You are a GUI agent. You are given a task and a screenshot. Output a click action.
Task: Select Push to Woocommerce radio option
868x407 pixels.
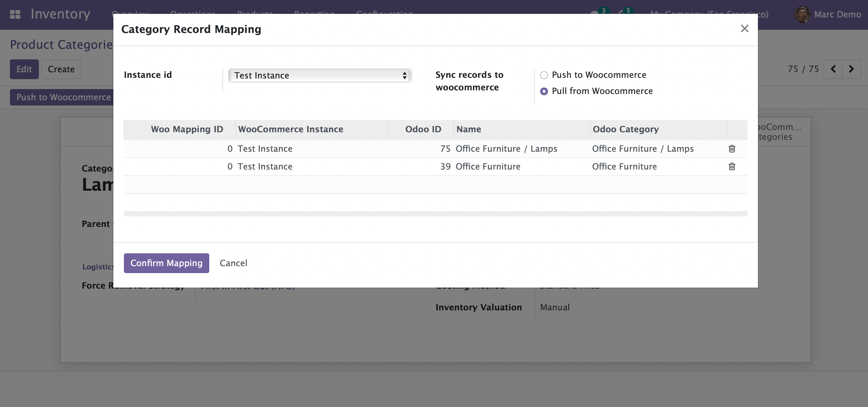[544, 75]
